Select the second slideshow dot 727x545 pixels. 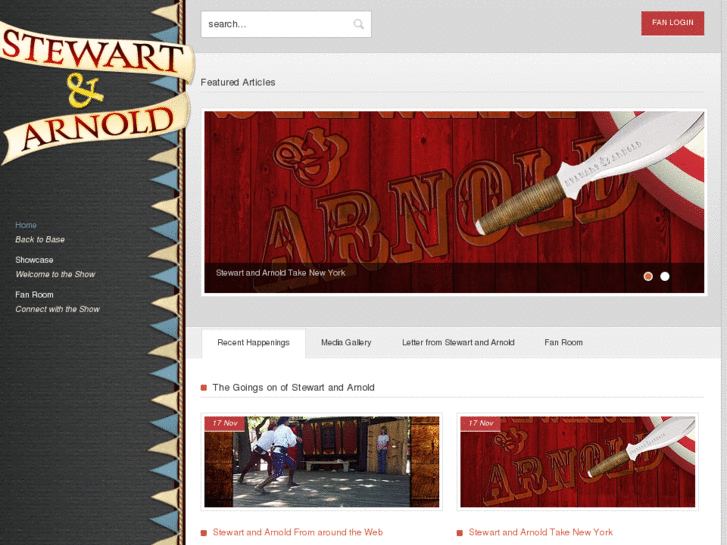(664, 276)
